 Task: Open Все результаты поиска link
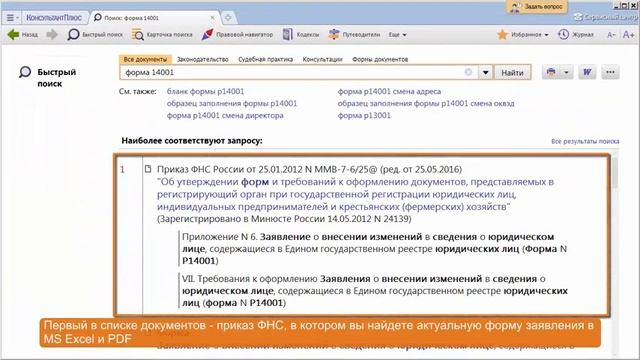585,141
